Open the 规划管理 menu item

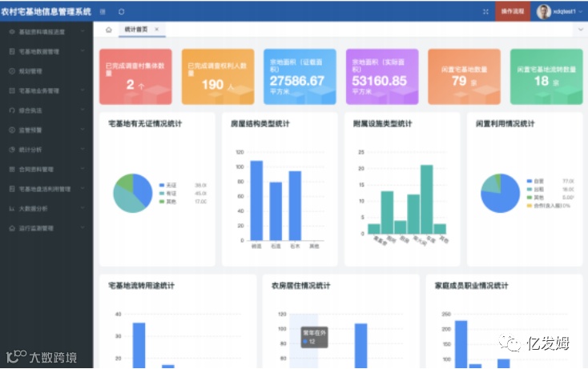click(46, 71)
